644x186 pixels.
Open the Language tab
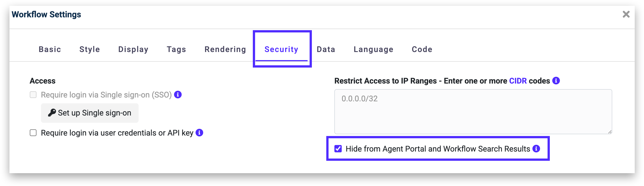373,49
